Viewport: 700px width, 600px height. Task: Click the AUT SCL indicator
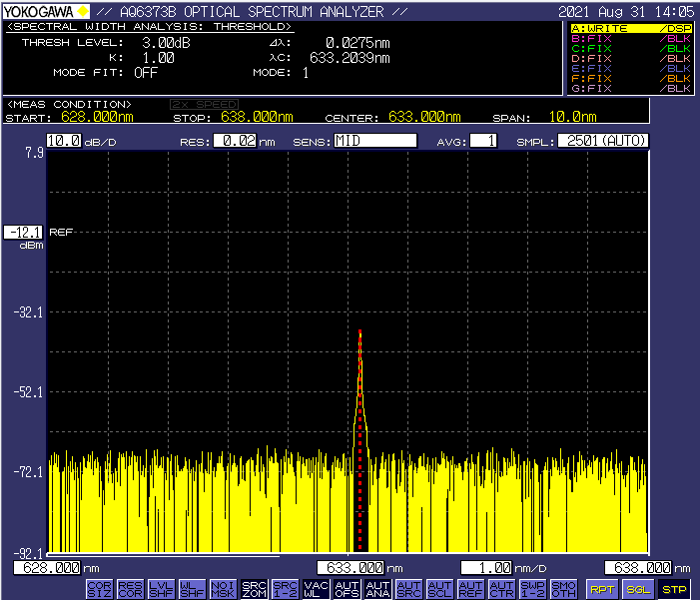tap(439, 589)
